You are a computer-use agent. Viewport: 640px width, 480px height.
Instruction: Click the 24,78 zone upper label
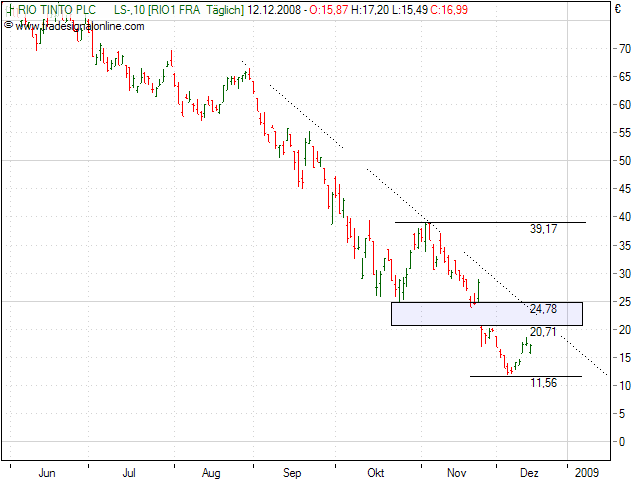(x=543, y=309)
